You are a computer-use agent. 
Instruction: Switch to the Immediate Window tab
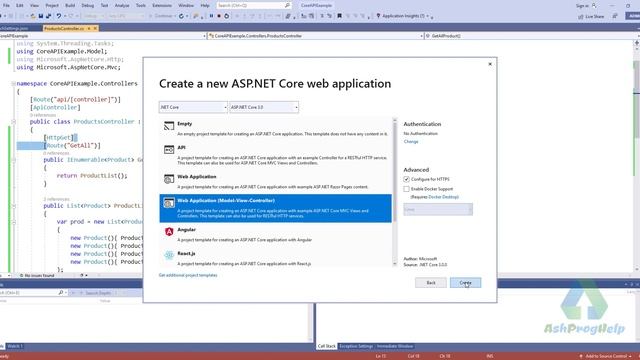tap(395, 346)
